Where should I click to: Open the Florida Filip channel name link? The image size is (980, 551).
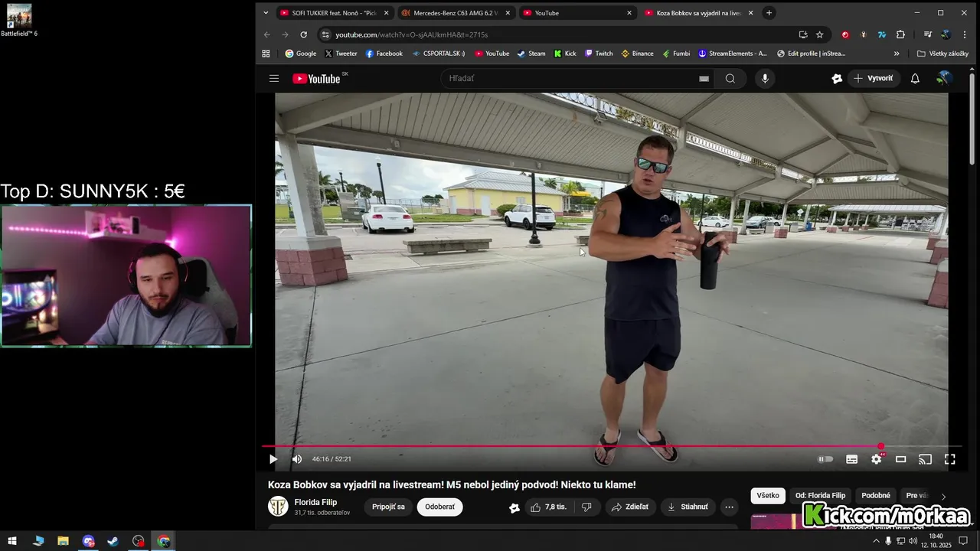[315, 502]
